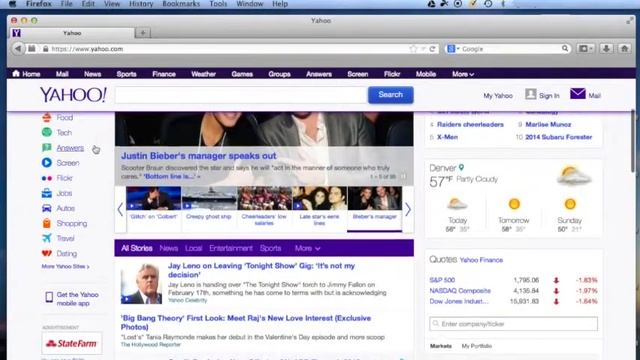Image resolution: width=640 pixels, height=360 pixels.
Task: Expand the More dropdown in the stories tab bar
Action: [x=307, y=248]
